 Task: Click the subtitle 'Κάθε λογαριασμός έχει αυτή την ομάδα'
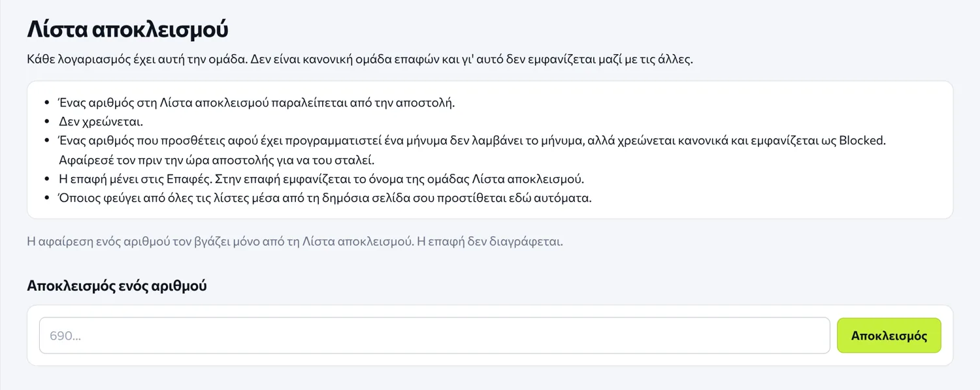point(360,59)
